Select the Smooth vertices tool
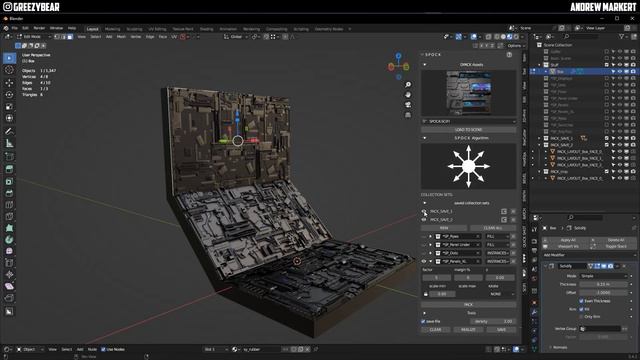 (9, 251)
